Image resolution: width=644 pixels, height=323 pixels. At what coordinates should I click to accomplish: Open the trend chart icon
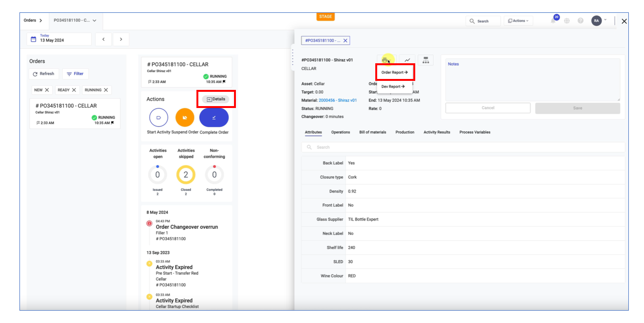(x=407, y=60)
